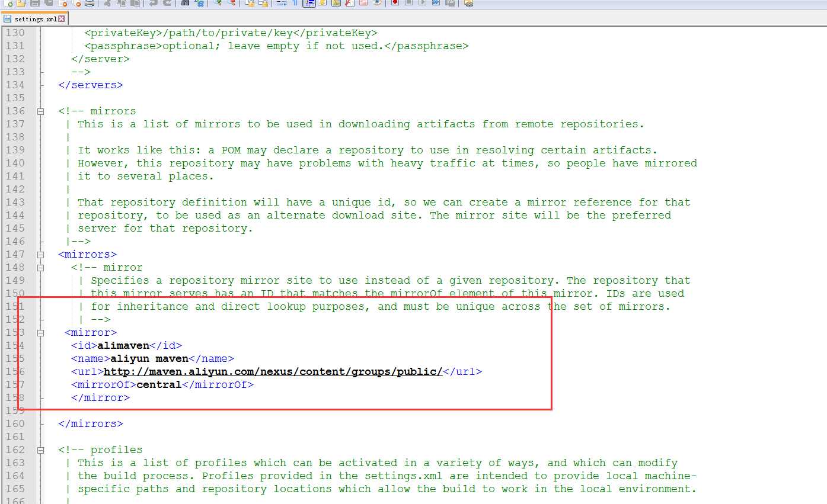This screenshot has height=504, width=827.
Task: Click the opening <privateKey> tag
Action: point(123,33)
